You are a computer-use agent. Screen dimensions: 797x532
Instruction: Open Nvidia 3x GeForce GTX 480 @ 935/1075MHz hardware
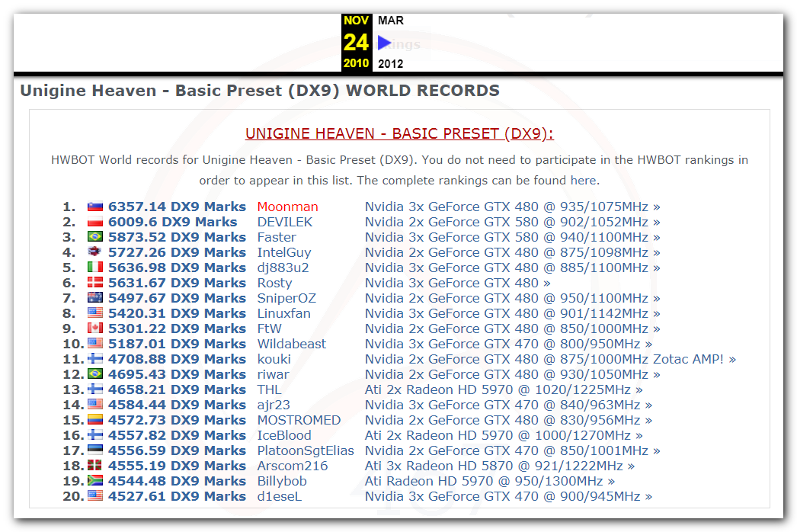512,207
